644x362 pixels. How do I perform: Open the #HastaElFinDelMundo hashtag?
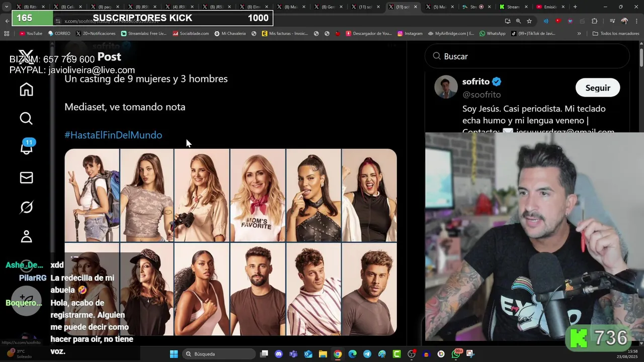[113, 135]
